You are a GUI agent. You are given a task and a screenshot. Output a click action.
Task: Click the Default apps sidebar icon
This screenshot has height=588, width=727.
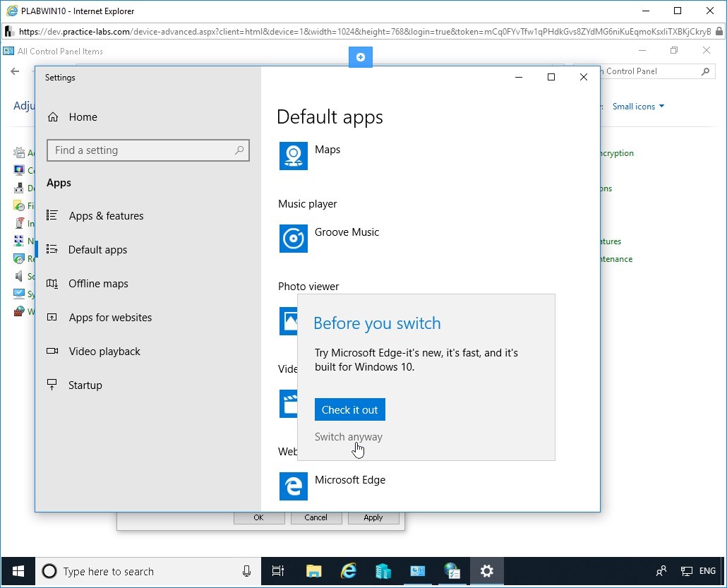click(x=52, y=249)
